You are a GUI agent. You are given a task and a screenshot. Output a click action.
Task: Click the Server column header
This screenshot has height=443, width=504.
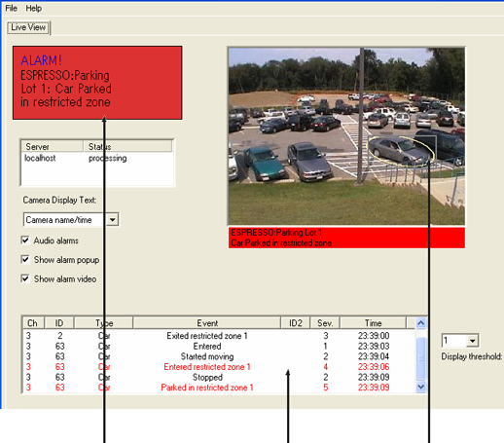click(x=52, y=147)
